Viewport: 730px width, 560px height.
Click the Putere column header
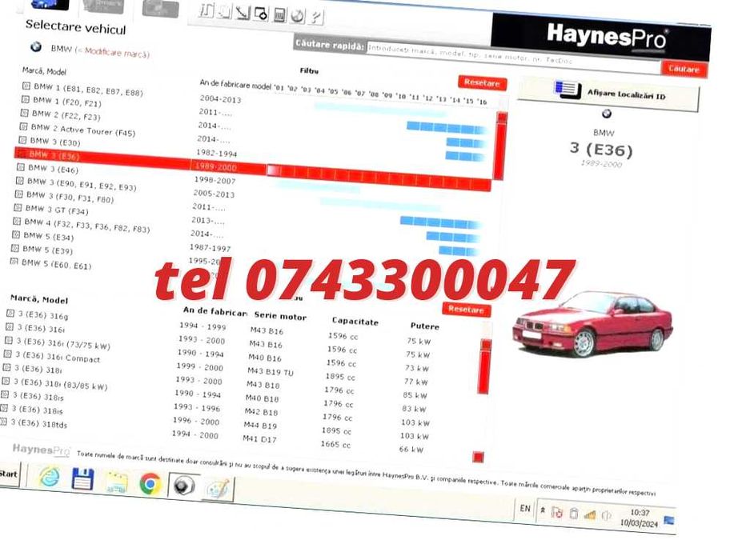(424, 326)
